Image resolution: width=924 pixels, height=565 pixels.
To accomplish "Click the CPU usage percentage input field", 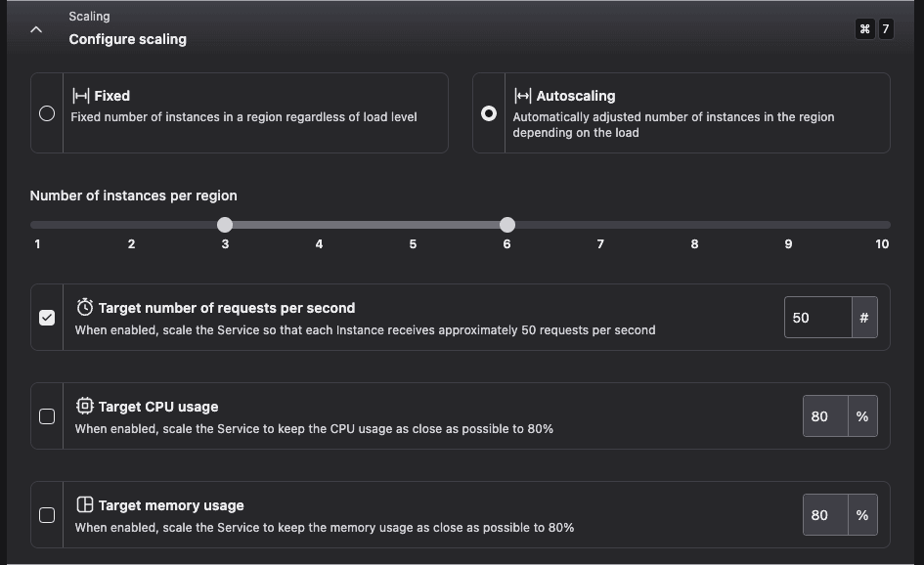I will coord(824,416).
